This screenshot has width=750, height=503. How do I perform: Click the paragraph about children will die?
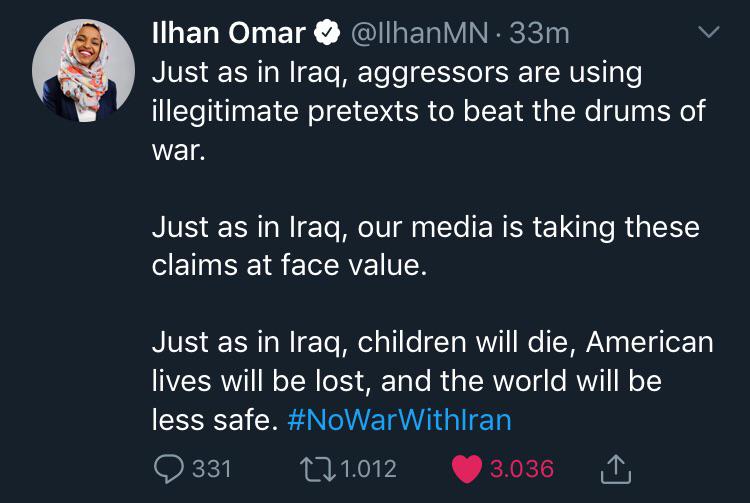click(430, 381)
